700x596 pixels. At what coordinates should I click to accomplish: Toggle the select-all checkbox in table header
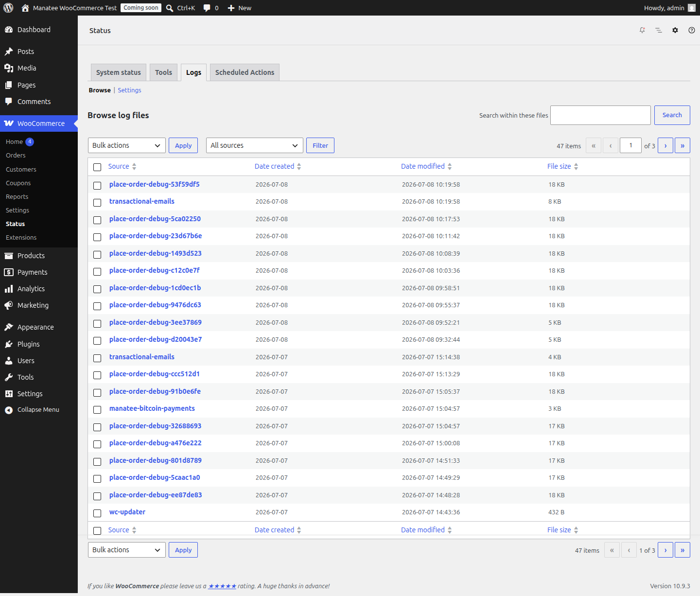(x=97, y=167)
